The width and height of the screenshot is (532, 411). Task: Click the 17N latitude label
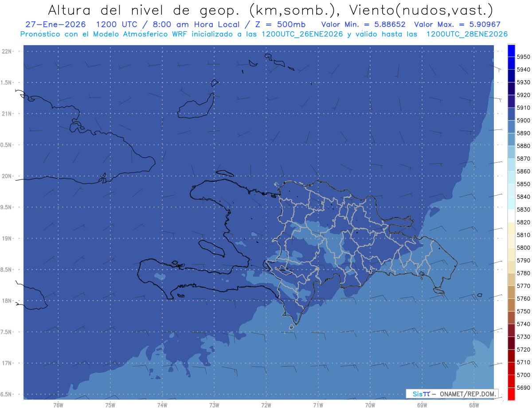coord(7,363)
